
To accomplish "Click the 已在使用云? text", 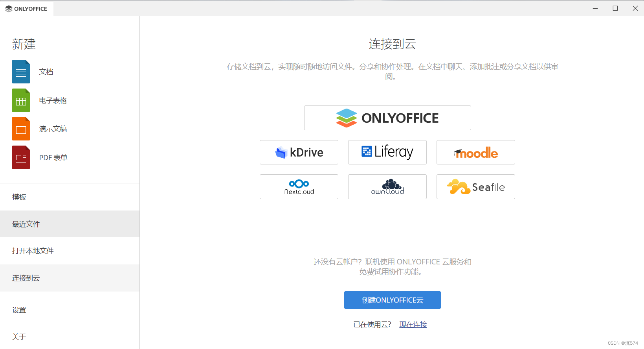I will (372, 324).
